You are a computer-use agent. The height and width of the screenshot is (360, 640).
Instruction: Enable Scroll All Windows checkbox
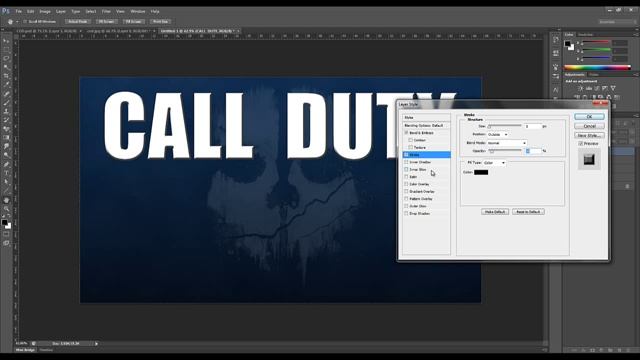click(x=25, y=22)
